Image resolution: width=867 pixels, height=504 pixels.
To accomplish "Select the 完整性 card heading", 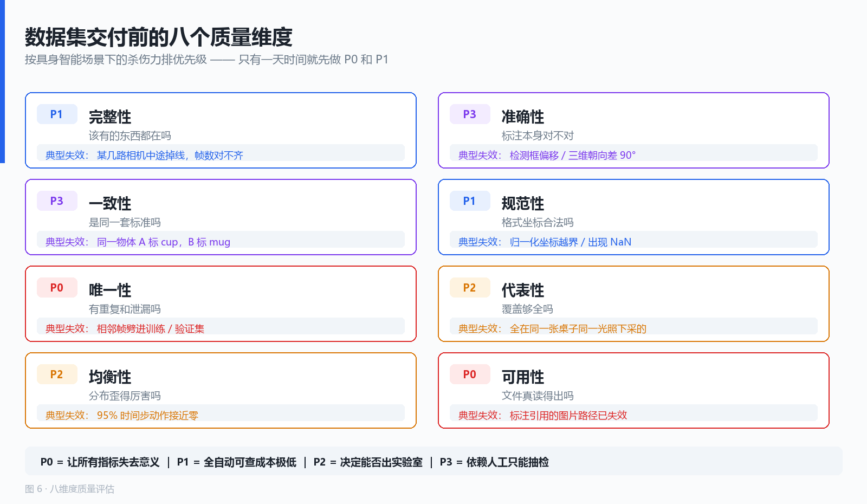I will pyautogui.click(x=110, y=117).
